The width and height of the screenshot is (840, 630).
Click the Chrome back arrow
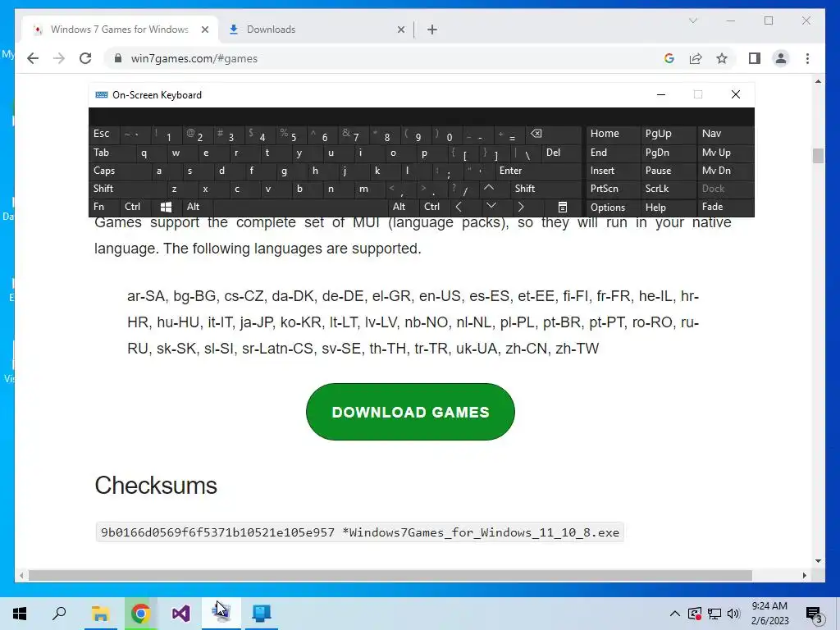[x=33, y=58]
